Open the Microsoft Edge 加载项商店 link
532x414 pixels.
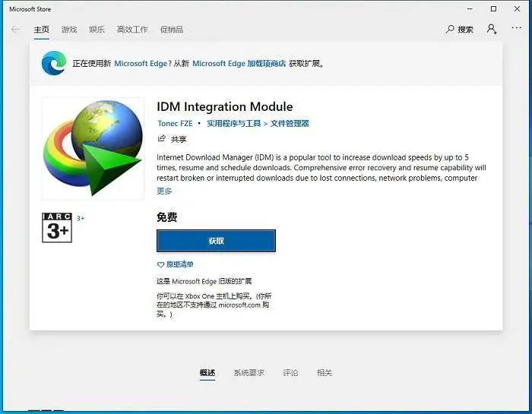click(239, 63)
